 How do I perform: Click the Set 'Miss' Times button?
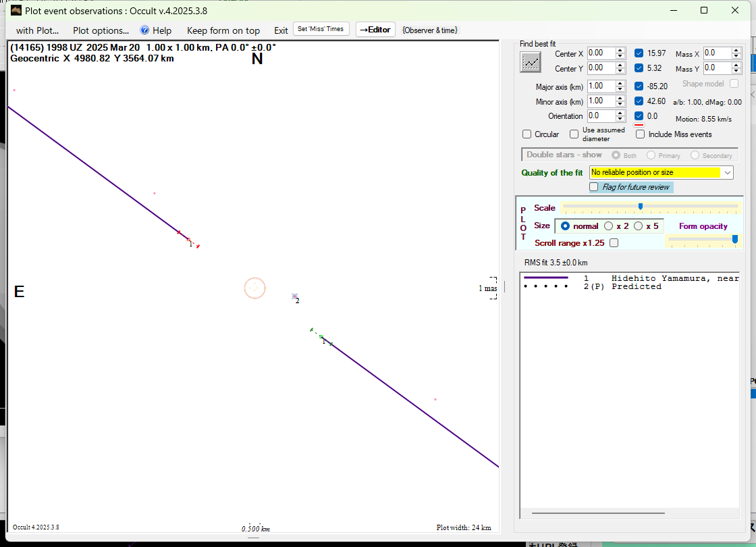(x=321, y=29)
